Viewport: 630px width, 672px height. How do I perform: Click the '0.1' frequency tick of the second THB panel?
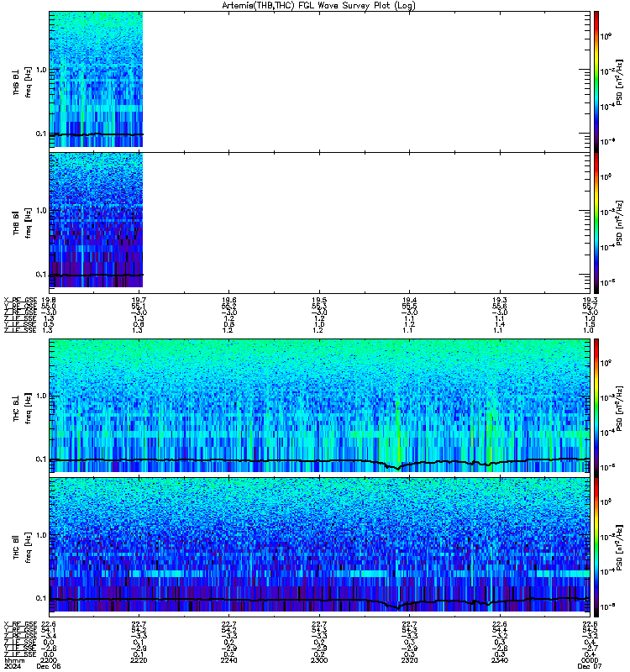[x=41, y=275]
